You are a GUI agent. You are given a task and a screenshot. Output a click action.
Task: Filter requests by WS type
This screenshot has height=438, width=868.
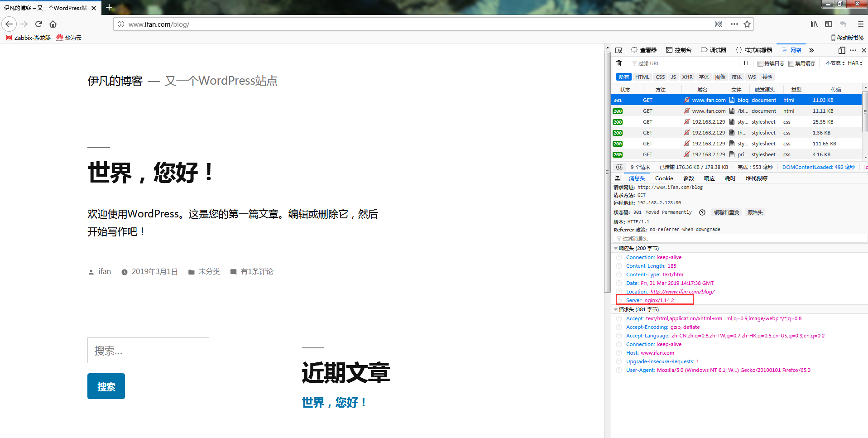pyautogui.click(x=752, y=77)
